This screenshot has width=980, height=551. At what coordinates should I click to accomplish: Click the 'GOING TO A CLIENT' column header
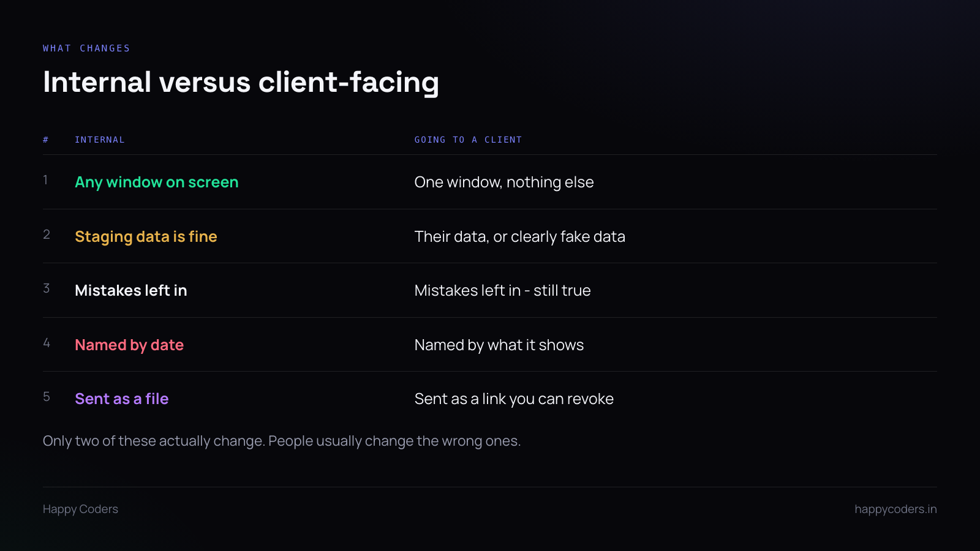coord(468,140)
